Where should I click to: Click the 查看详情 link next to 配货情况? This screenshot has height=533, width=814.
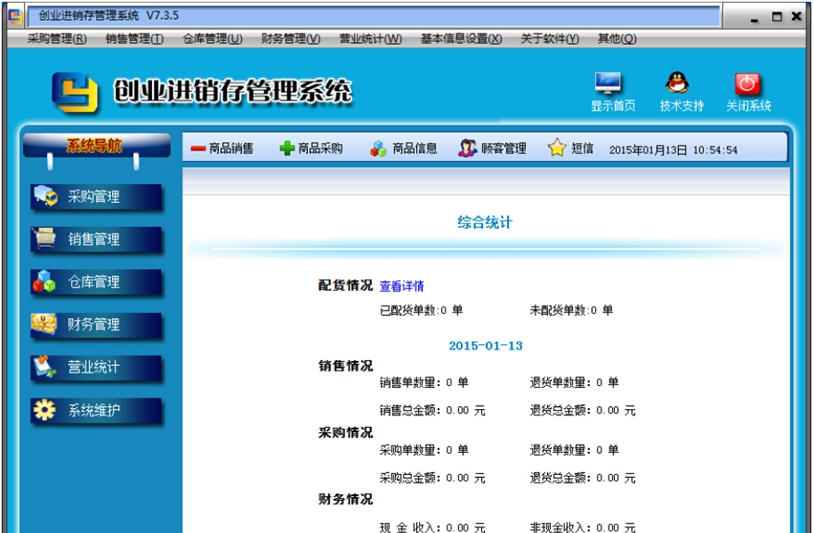[x=402, y=286]
